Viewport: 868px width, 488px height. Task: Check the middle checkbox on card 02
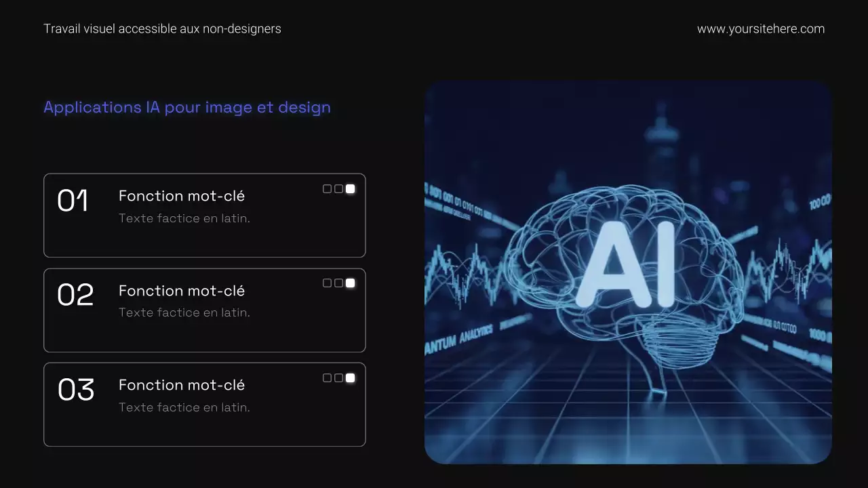338,283
